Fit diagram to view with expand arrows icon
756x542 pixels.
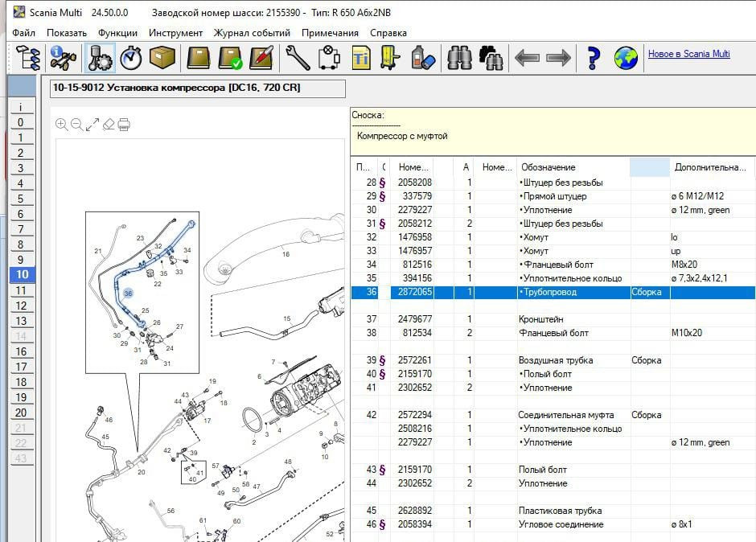(92, 124)
